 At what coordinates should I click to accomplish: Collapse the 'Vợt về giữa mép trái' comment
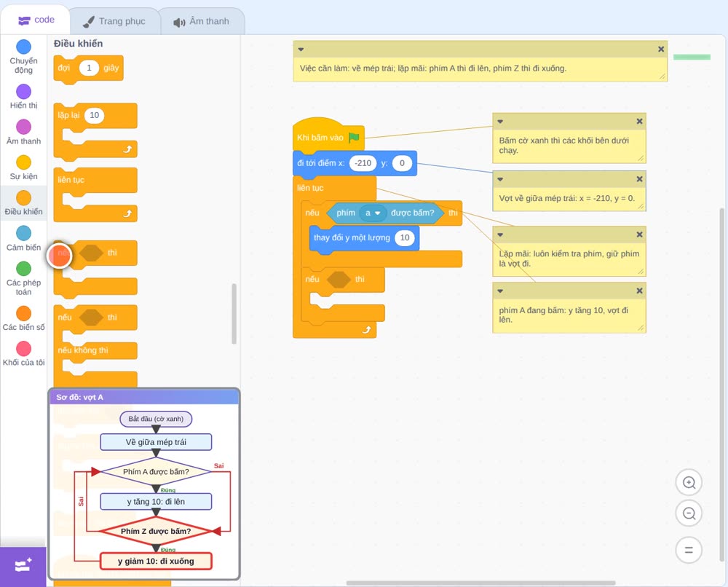pyautogui.click(x=500, y=179)
